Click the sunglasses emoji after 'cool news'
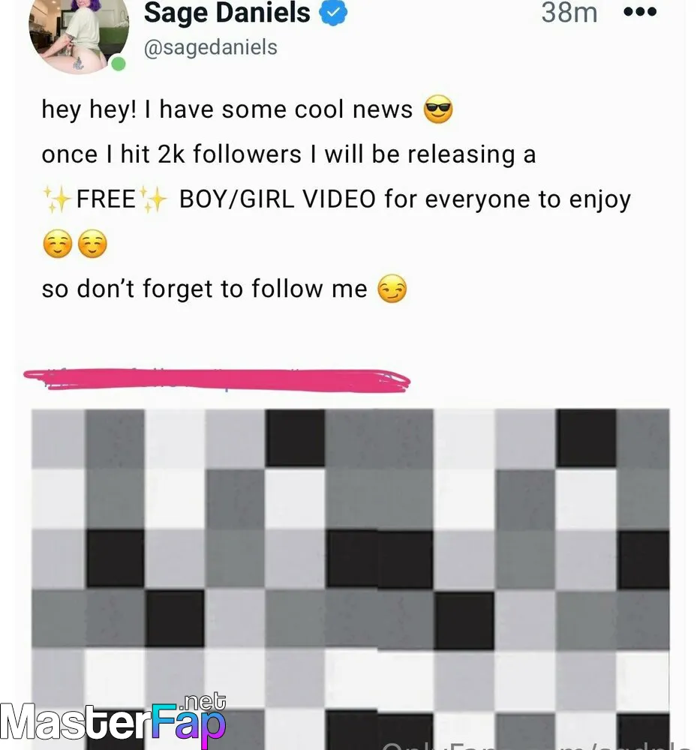 click(438, 109)
